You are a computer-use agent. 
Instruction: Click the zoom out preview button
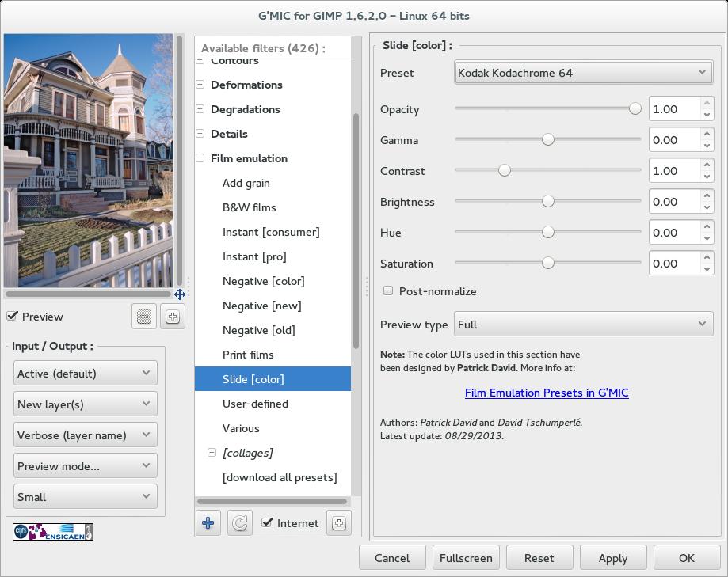point(144,317)
